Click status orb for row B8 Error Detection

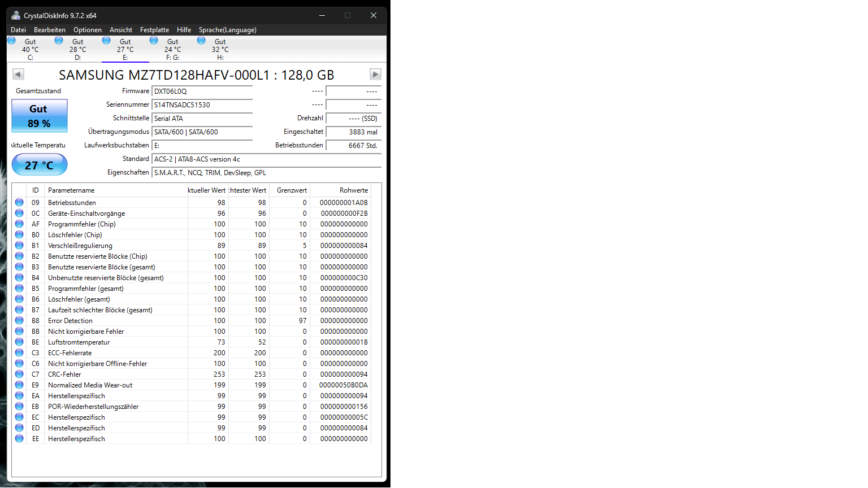click(19, 320)
